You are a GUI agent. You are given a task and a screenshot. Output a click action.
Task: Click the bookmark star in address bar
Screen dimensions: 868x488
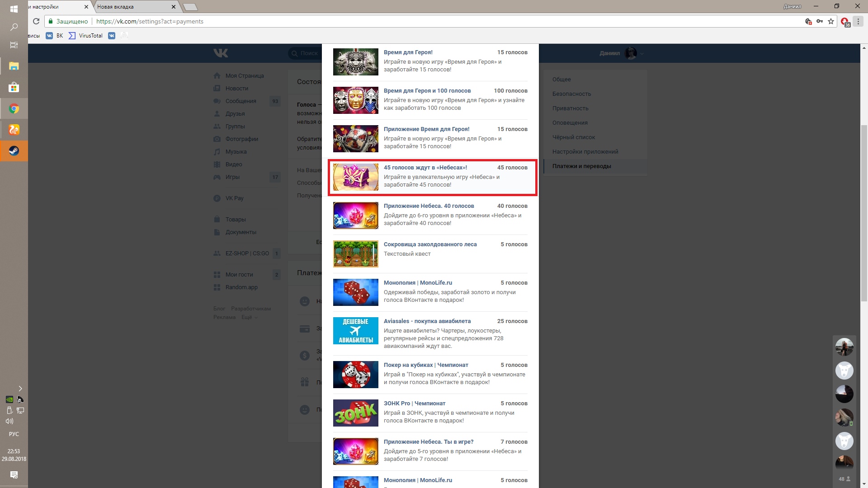831,21
